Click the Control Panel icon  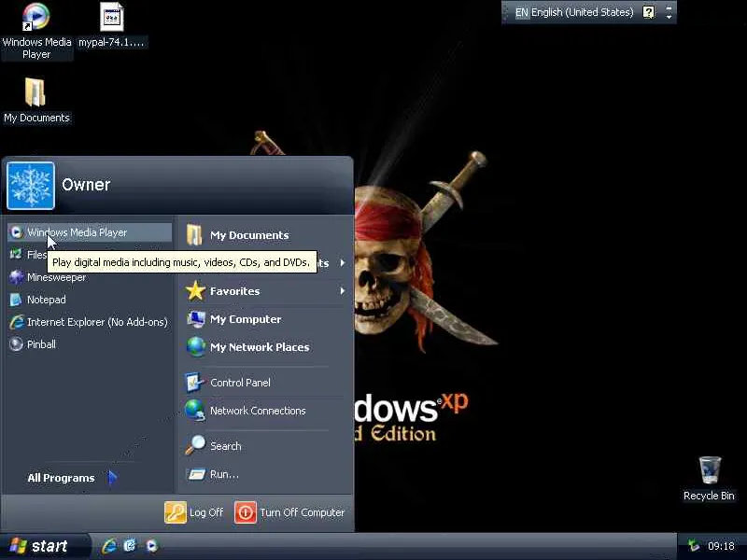194,383
